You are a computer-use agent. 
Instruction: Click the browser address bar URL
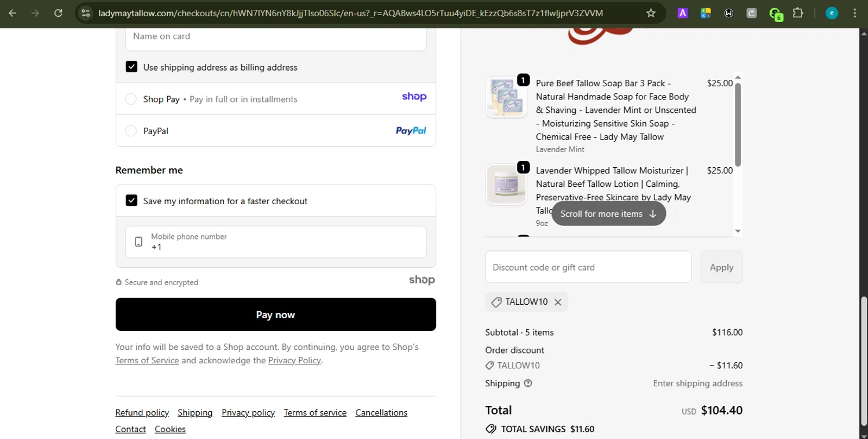point(350,13)
